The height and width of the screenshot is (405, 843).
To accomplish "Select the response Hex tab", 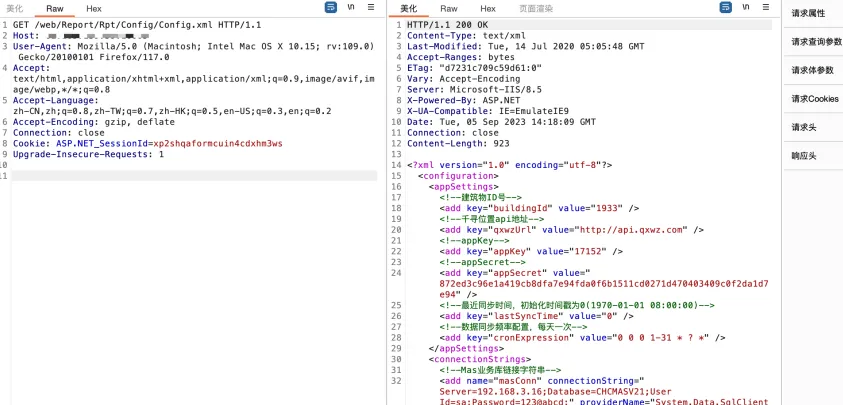I will [488, 9].
